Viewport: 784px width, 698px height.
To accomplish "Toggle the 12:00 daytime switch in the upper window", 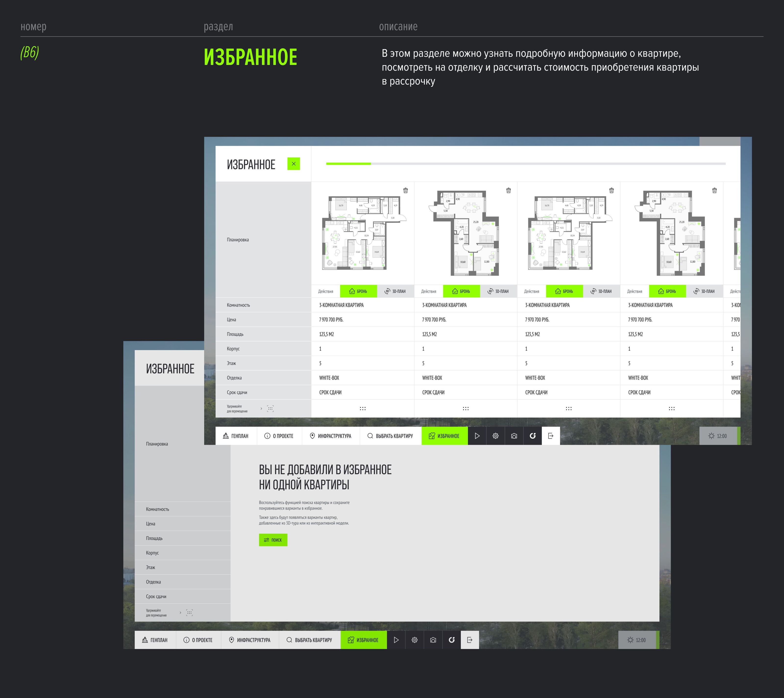I will pos(718,436).
